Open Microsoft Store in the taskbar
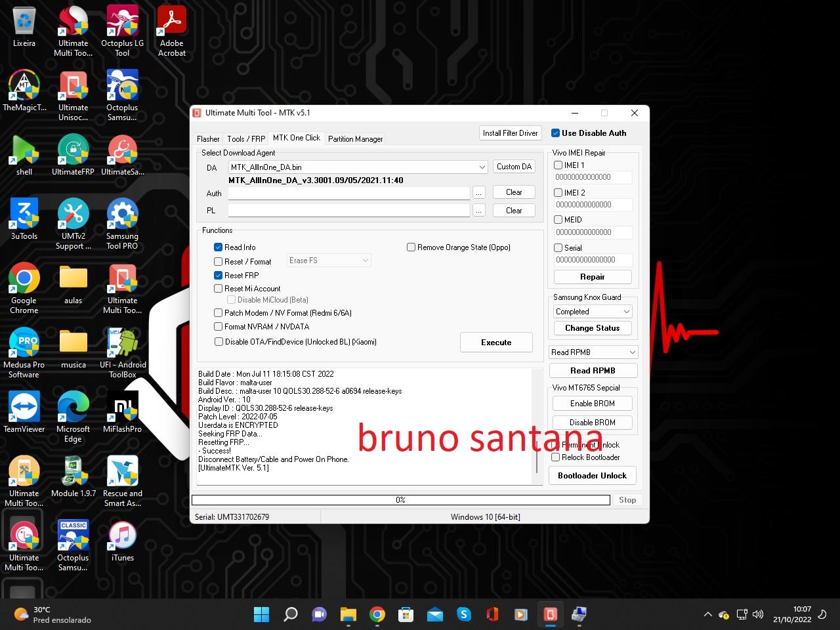The width and height of the screenshot is (840, 630). (406, 614)
